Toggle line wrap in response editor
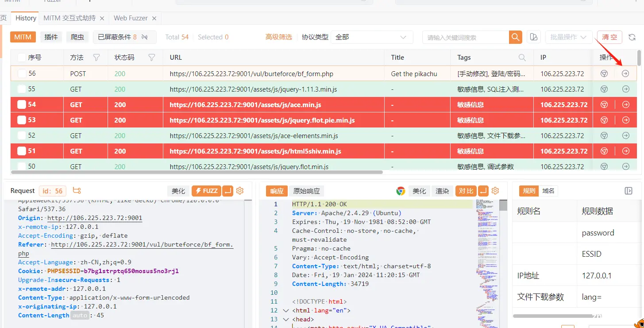The image size is (644, 328). coord(483,191)
